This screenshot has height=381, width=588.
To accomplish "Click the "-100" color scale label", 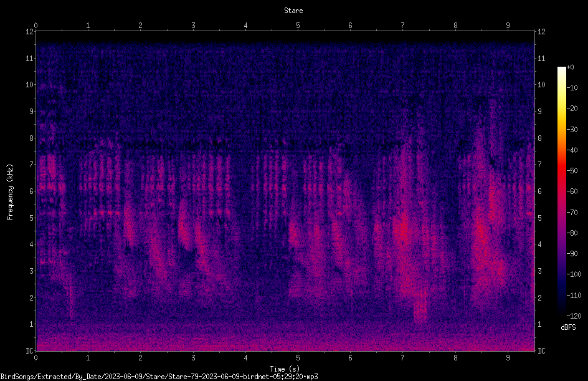I will tap(574, 274).
